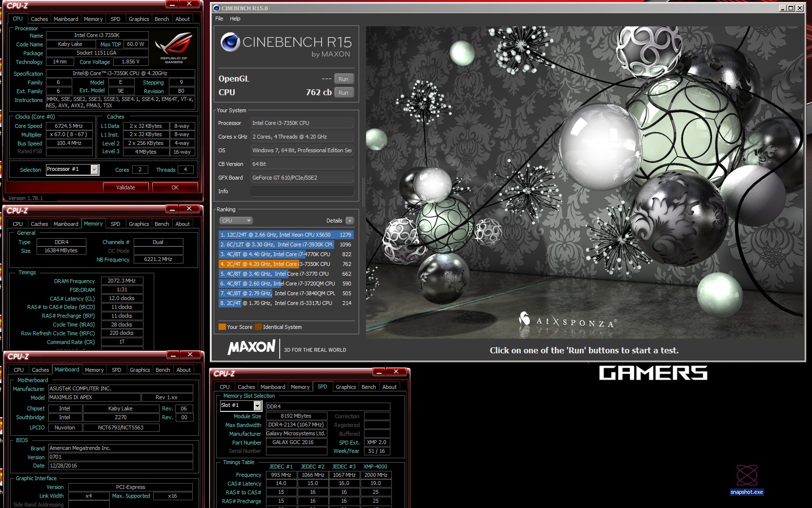Click the OK button in CPU-Z

(175, 187)
